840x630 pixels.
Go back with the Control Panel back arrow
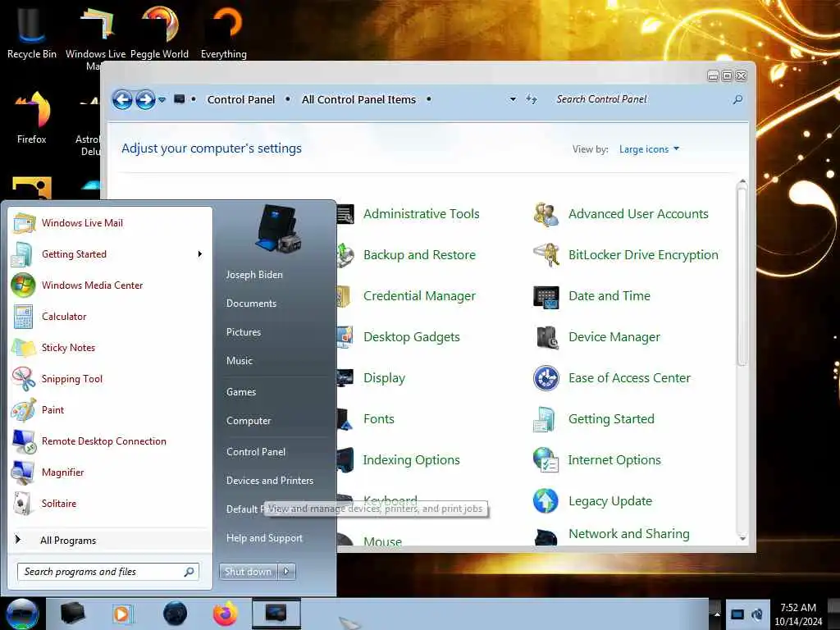point(122,99)
